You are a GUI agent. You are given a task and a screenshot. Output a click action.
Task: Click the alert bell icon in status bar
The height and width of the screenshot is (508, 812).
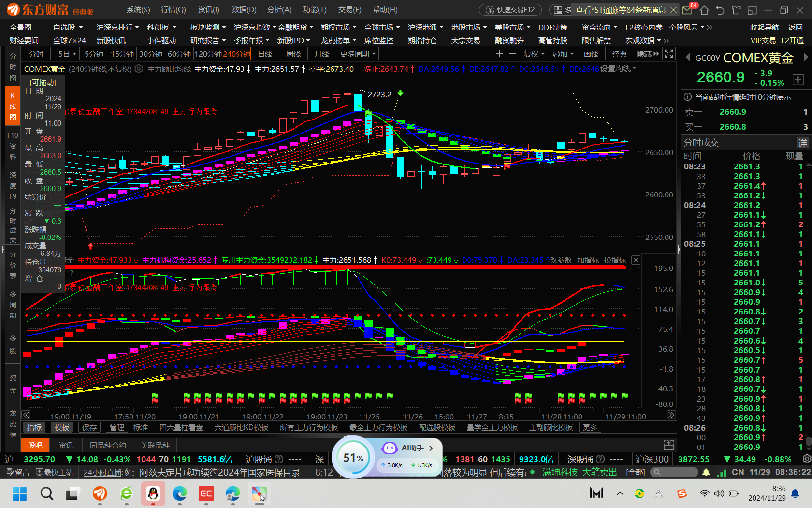tap(706, 472)
